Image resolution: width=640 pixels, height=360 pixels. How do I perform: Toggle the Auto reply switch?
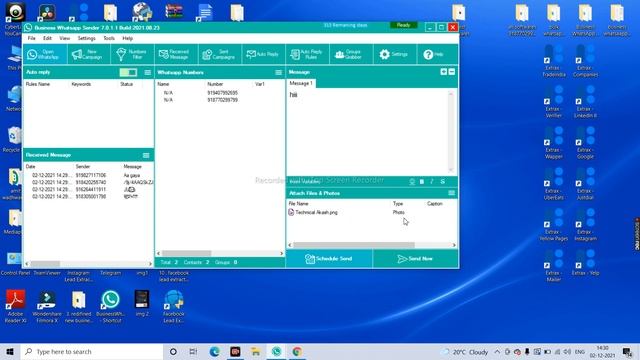(x=128, y=73)
